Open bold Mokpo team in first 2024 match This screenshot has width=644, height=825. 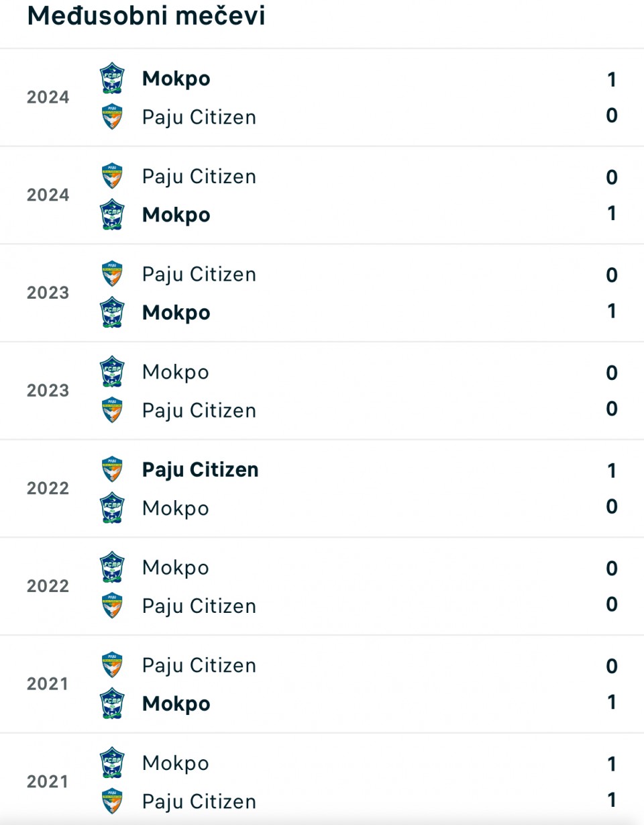pos(176,79)
